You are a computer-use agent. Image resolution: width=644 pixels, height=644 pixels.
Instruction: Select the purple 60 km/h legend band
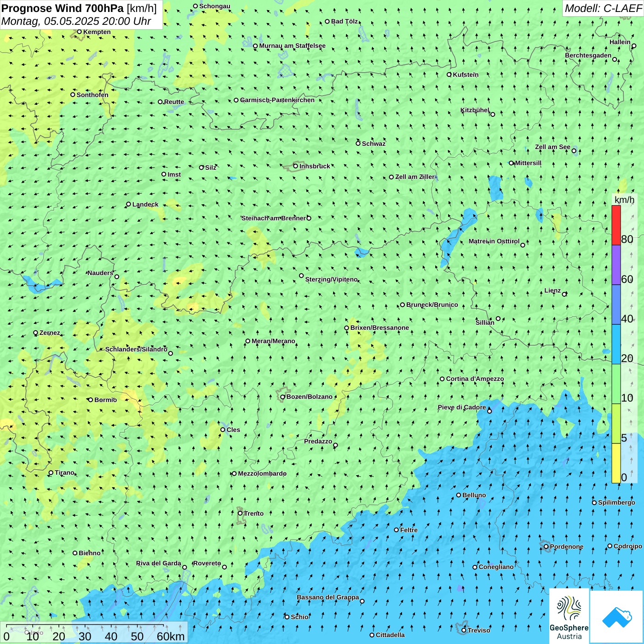(616, 265)
